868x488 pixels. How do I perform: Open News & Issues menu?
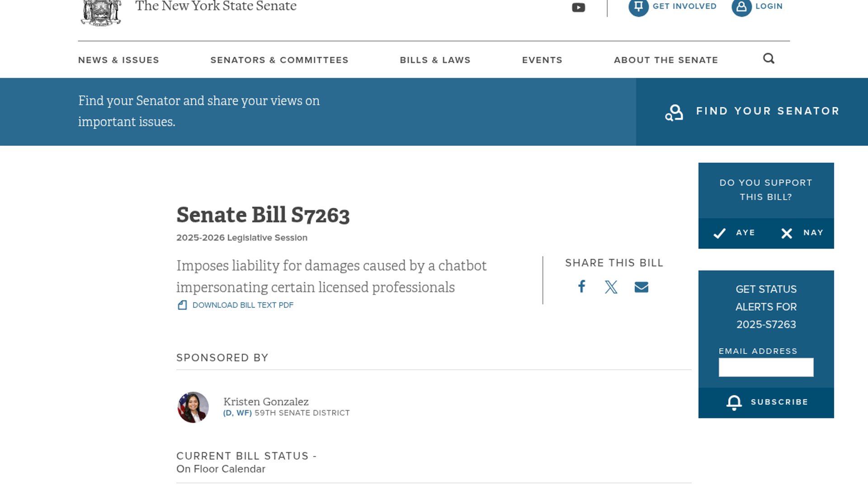[118, 60]
